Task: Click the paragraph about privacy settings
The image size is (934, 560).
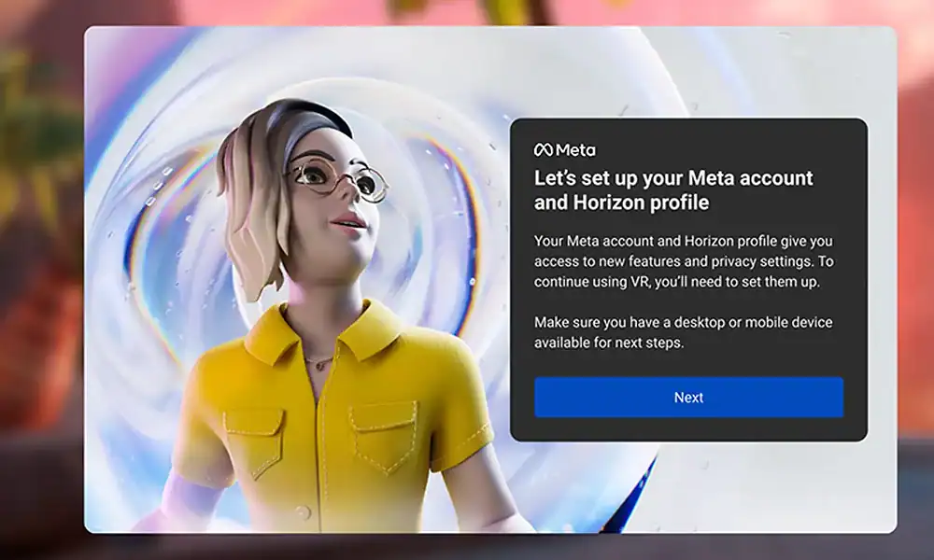Action: (686, 259)
